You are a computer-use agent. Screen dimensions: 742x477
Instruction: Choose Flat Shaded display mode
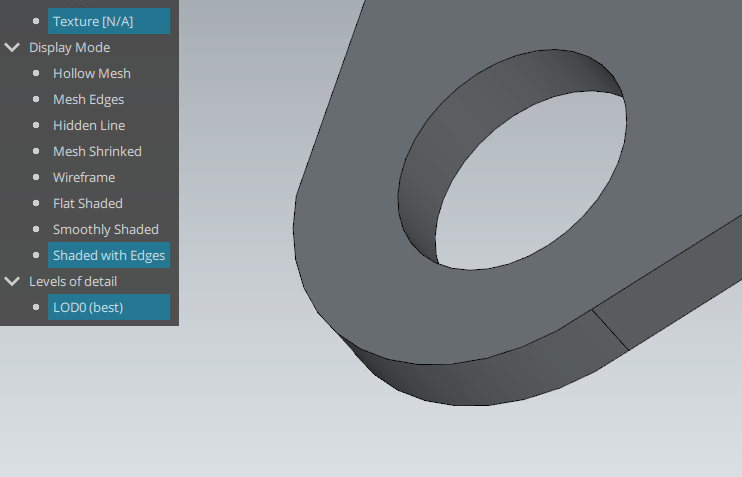(x=88, y=203)
